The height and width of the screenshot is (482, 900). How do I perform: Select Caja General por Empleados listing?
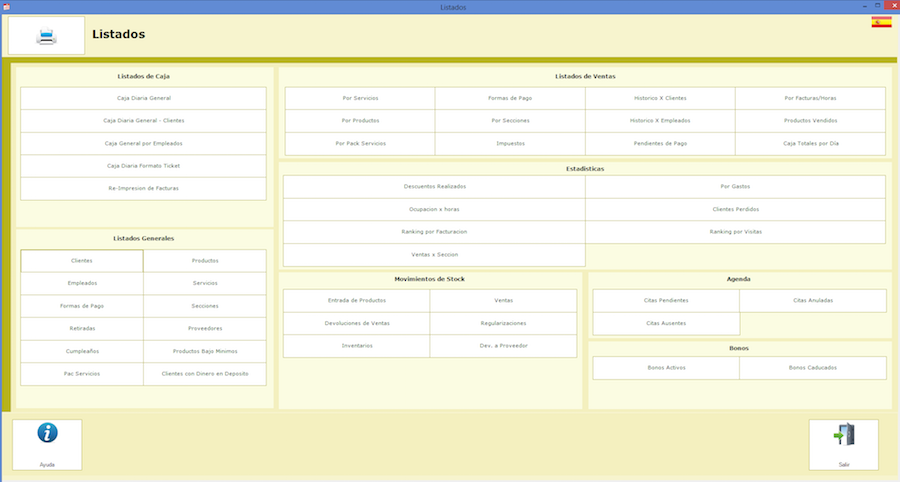tap(143, 143)
